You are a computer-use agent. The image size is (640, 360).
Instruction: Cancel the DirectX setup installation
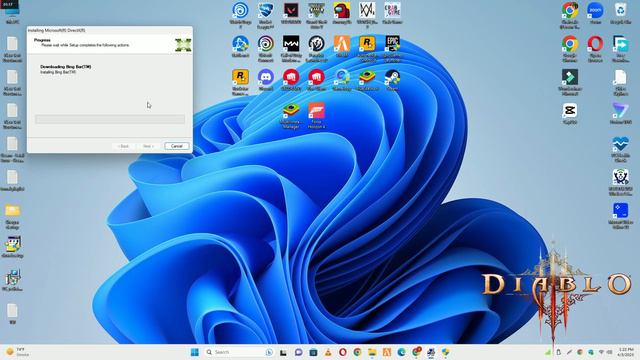click(177, 146)
